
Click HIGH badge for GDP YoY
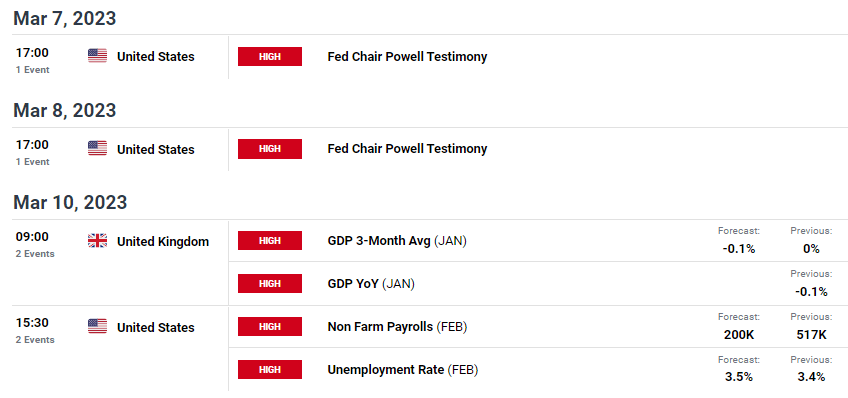click(270, 283)
